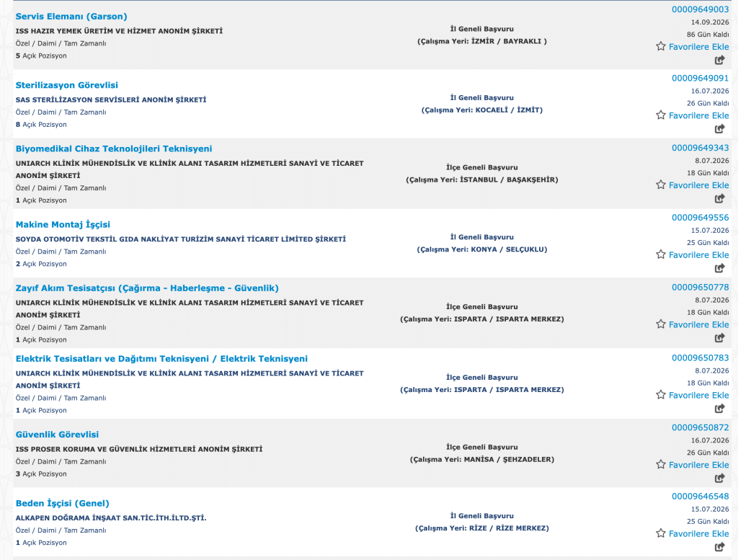Toggle favorite star for Servis Elemanı (Garson)
This screenshot has width=738, height=560.
661,46
